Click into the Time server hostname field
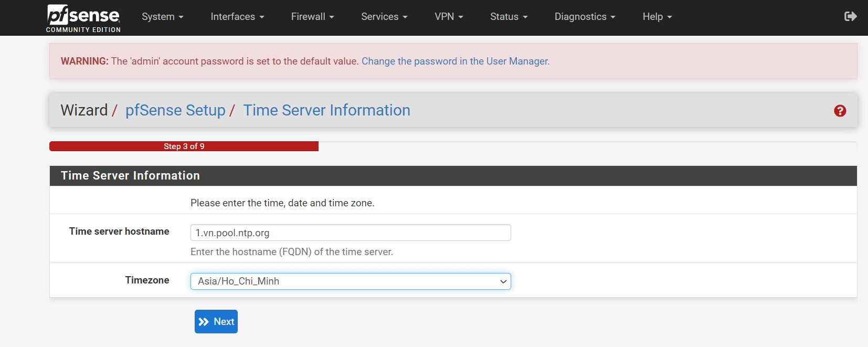This screenshot has height=347, width=868. (351, 233)
